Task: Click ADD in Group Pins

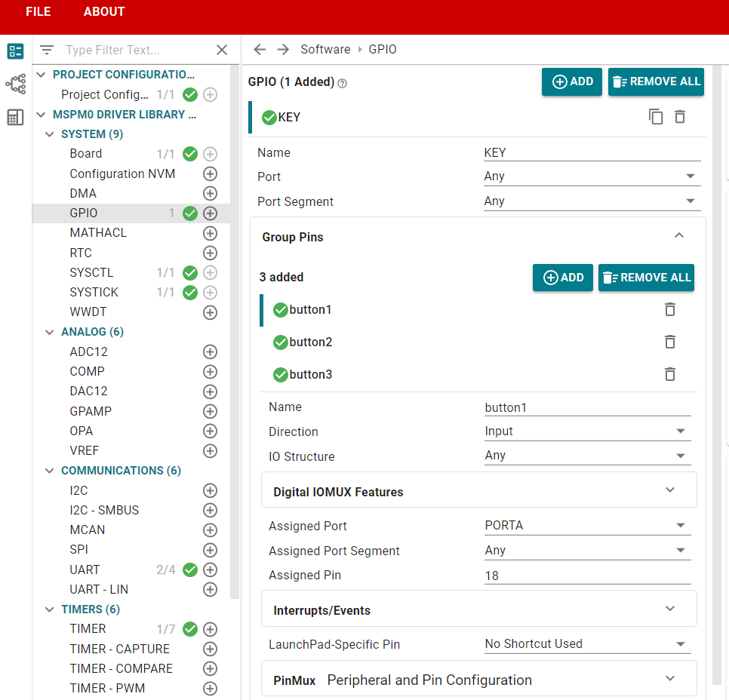Action: (563, 278)
